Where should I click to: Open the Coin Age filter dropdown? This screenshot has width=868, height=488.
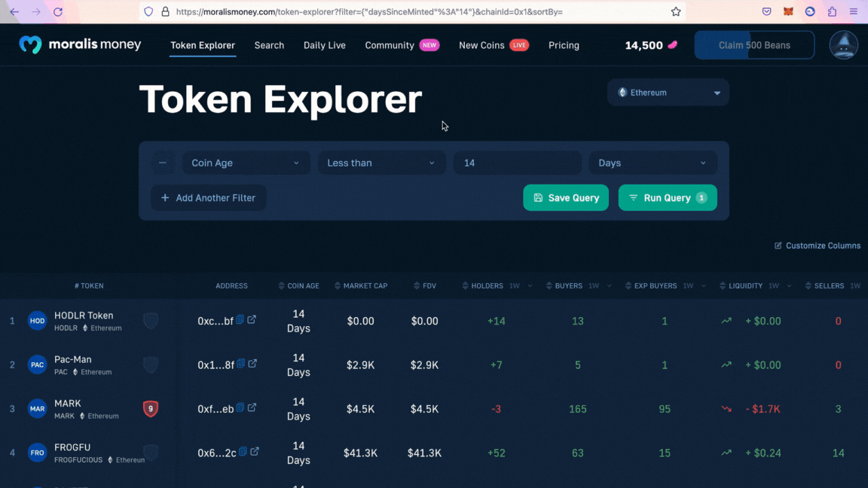click(x=246, y=163)
